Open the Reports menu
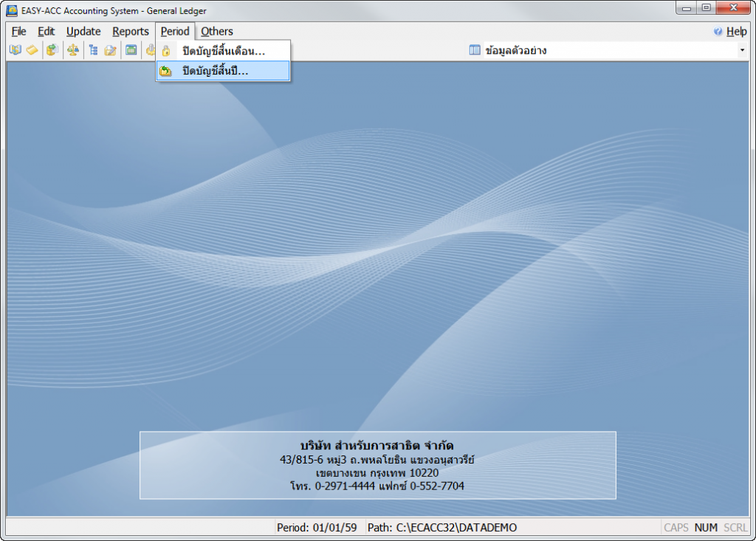 point(131,31)
